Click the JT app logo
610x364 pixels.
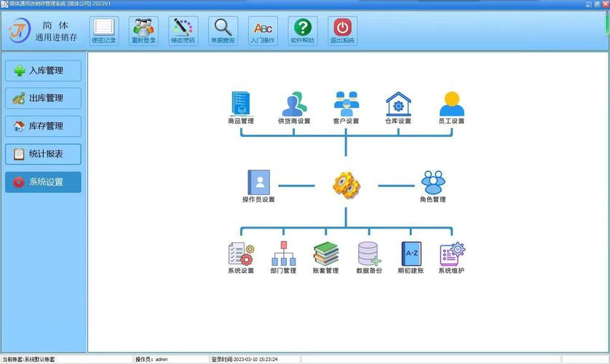coord(19,31)
